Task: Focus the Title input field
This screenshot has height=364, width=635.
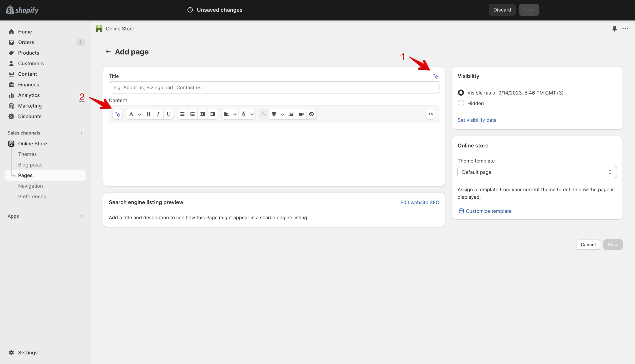Action: tap(274, 88)
